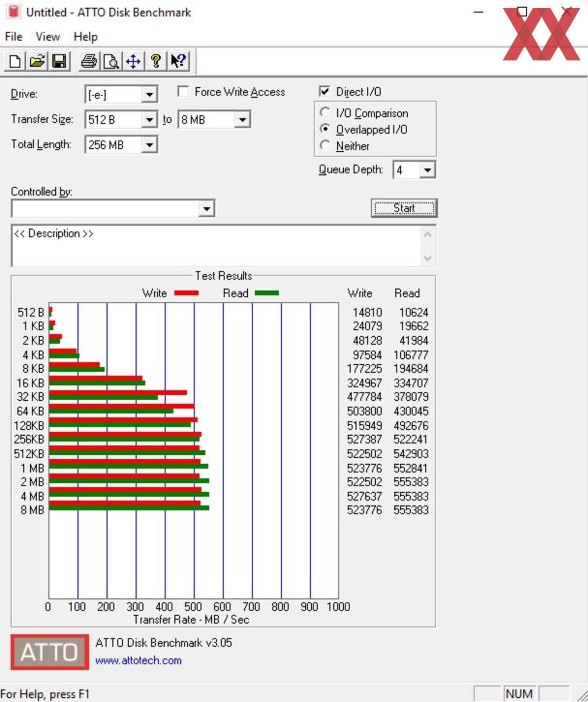588x702 pixels.
Task: Click the 512 B read value 10624
Action: (x=414, y=312)
